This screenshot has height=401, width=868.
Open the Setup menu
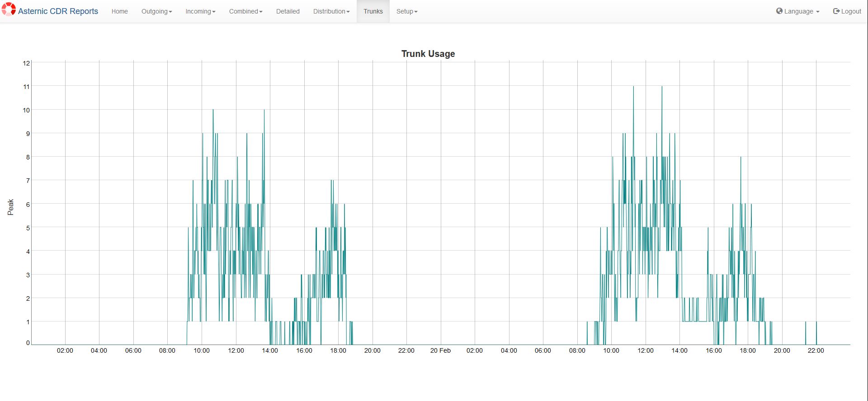coord(407,11)
